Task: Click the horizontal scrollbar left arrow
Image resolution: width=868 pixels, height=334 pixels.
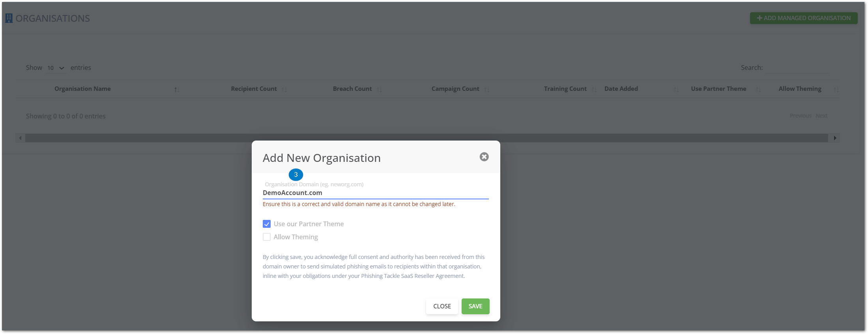Action: pyautogui.click(x=21, y=138)
